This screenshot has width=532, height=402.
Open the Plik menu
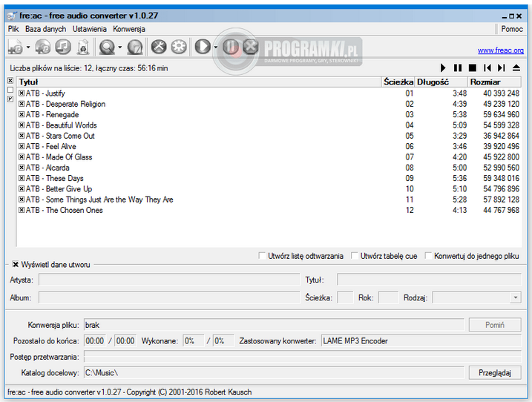point(13,29)
